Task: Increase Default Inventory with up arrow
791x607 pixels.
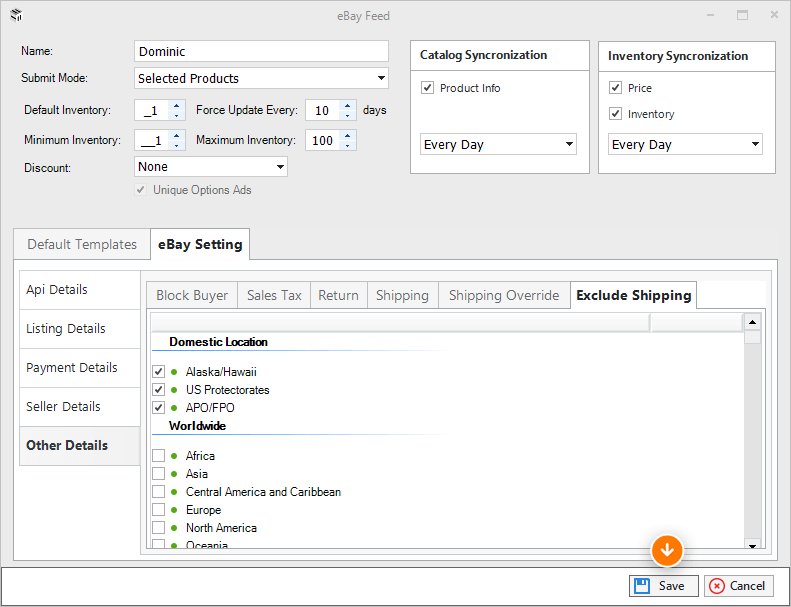Action: 176,105
